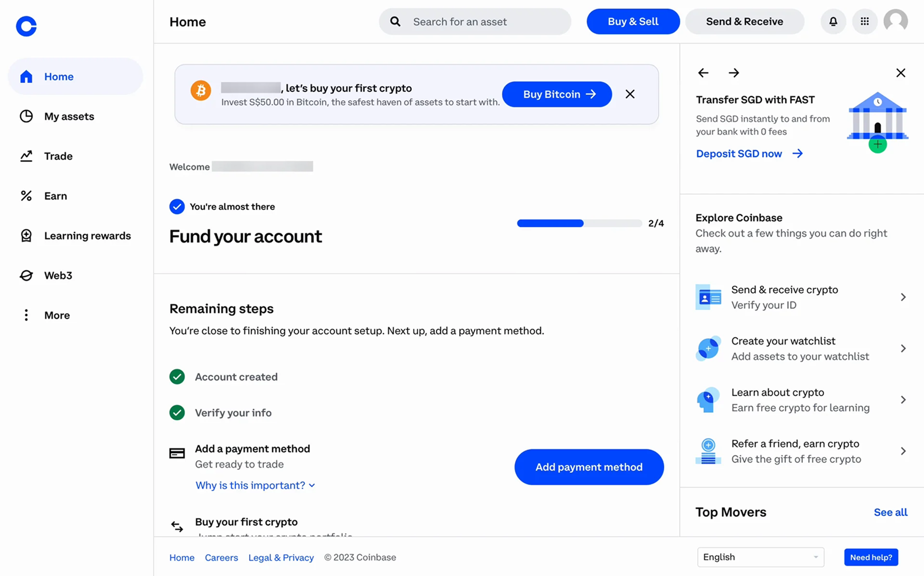924x576 pixels.
Task: Open More in the sidebar
Action: tap(75, 315)
